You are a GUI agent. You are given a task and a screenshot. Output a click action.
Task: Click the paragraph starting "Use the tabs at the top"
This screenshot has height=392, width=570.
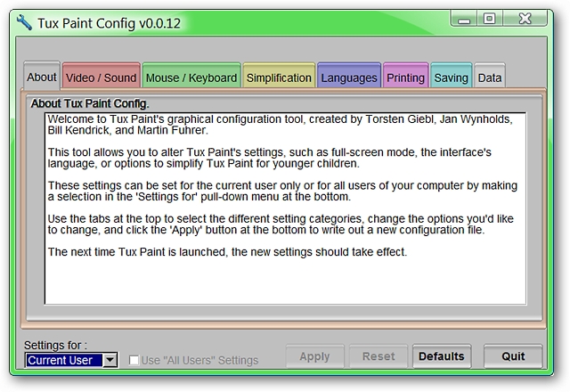(281, 224)
